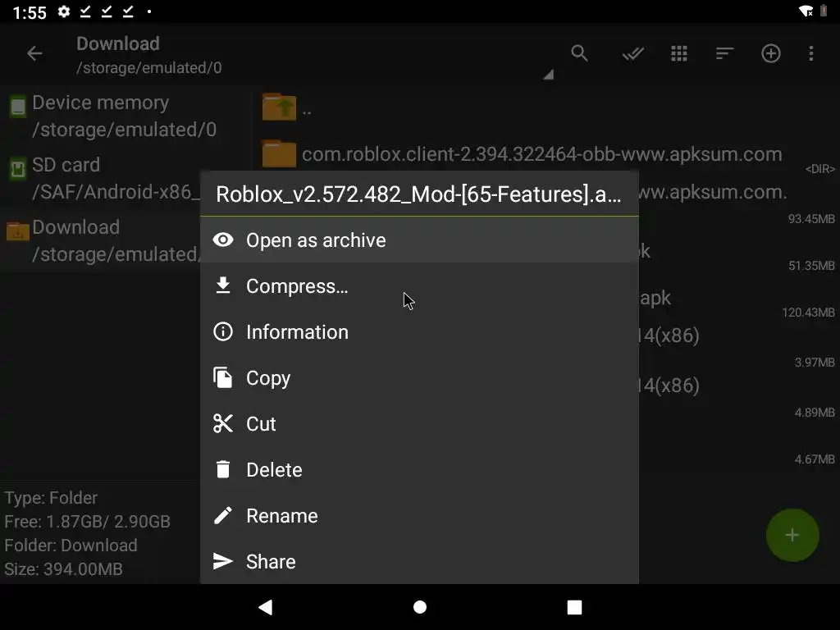Tap the Android back navigation button
The image size is (840, 630).
tap(266, 607)
